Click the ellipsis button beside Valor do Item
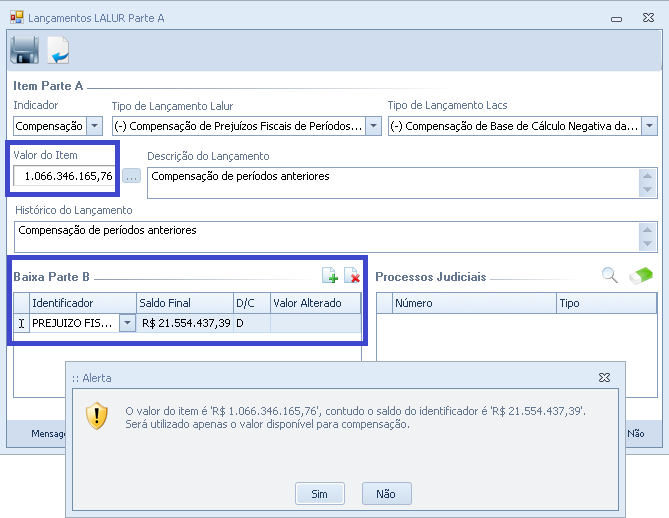This screenshot has width=669, height=518. coord(131,176)
